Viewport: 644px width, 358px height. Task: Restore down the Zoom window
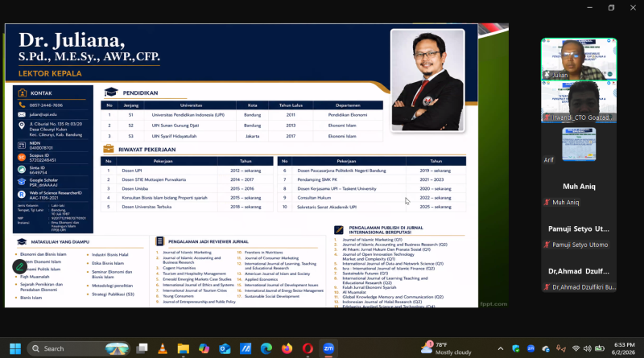[x=612, y=7]
